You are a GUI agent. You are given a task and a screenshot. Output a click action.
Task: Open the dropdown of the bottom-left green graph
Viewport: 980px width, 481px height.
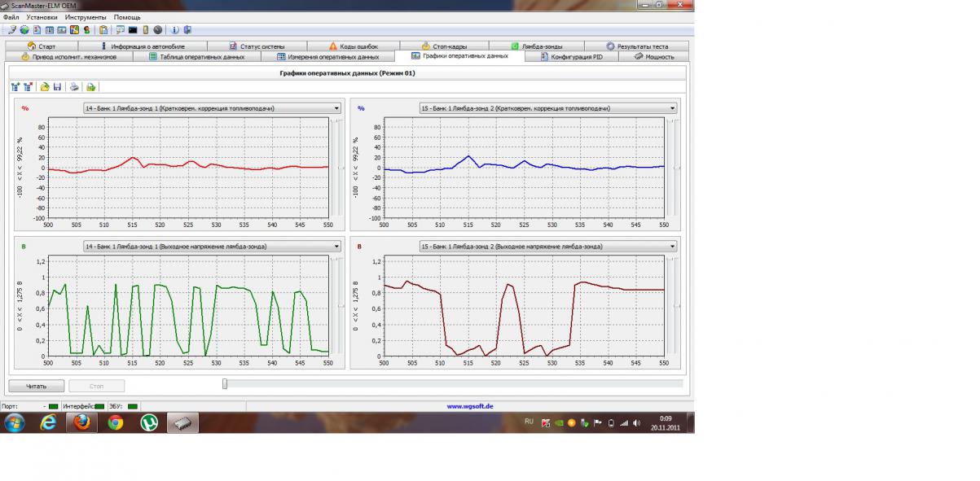[x=336, y=246]
